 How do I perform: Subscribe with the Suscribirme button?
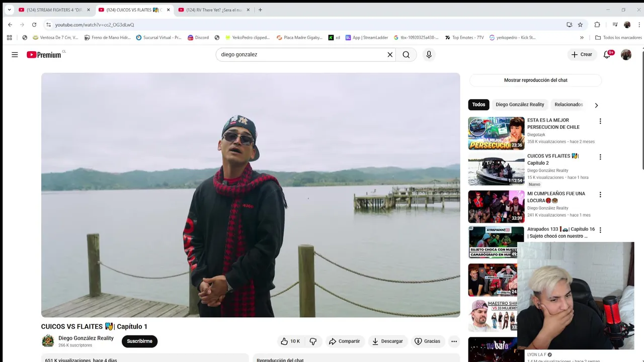pos(140,341)
